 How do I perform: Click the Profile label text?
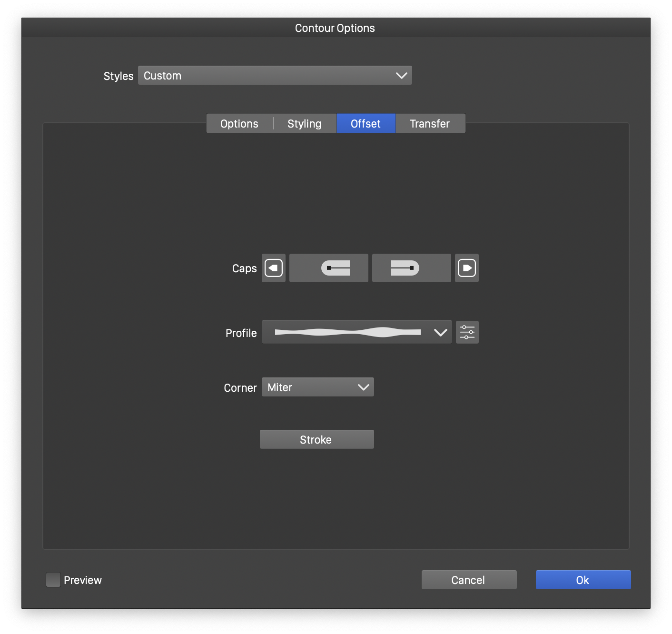(x=241, y=333)
